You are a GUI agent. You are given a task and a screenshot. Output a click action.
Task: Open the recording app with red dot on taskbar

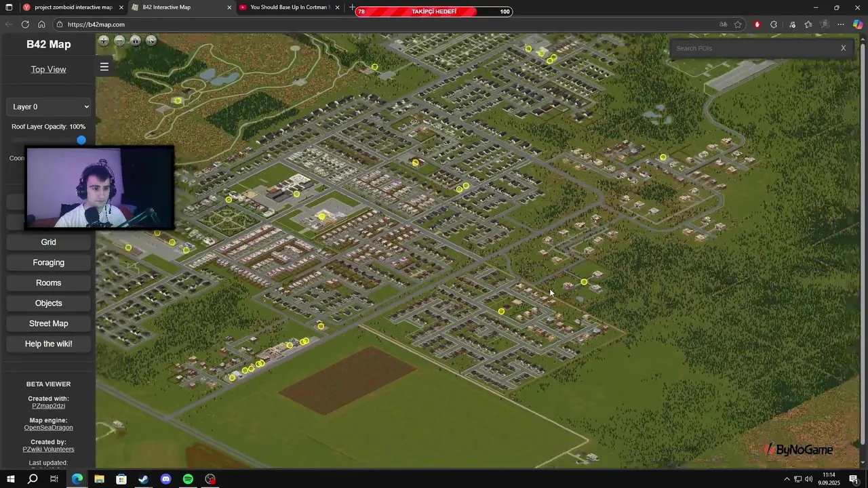click(211, 479)
